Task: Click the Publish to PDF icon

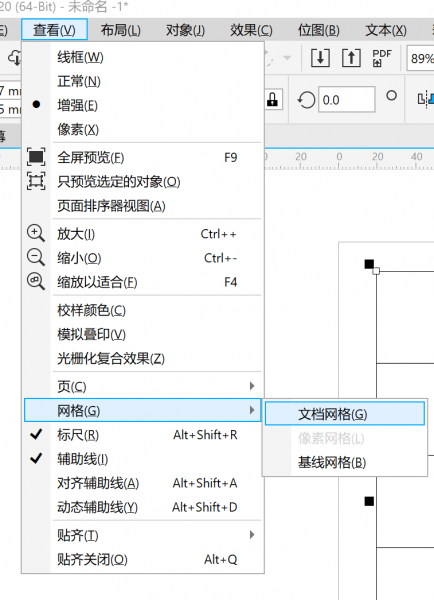Action: point(382,58)
